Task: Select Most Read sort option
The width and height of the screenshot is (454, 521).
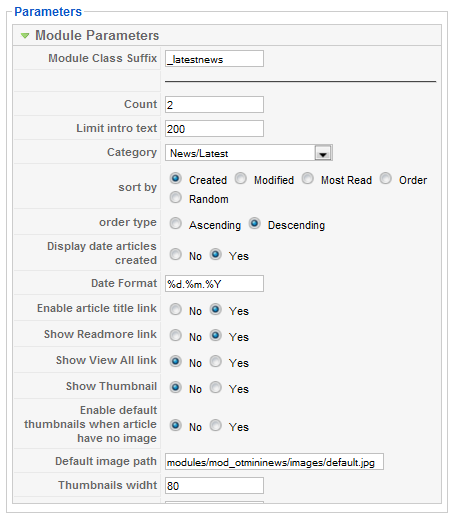Action: (308, 178)
